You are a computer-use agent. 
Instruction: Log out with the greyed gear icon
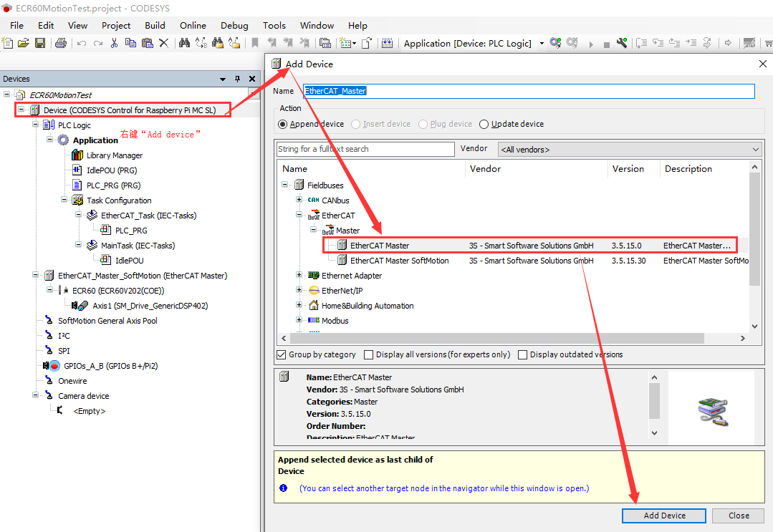click(x=572, y=44)
